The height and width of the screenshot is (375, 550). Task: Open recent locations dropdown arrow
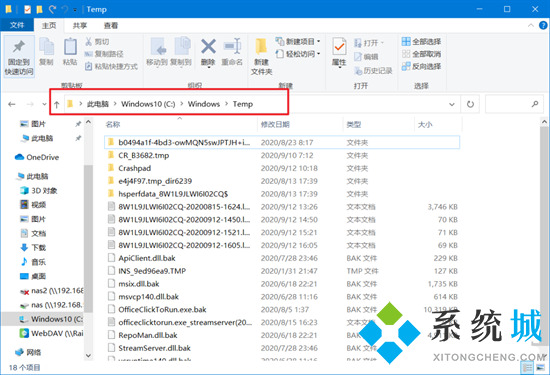click(x=44, y=104)
